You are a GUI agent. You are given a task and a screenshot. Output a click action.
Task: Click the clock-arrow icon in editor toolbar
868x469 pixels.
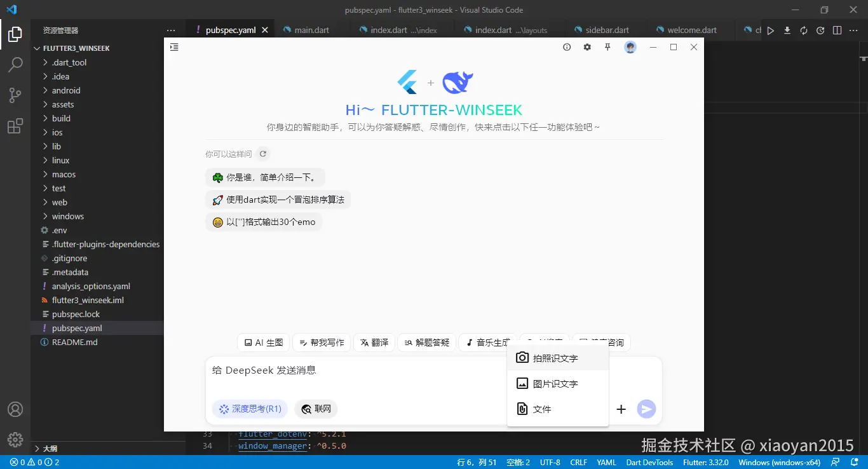point(820,31)
